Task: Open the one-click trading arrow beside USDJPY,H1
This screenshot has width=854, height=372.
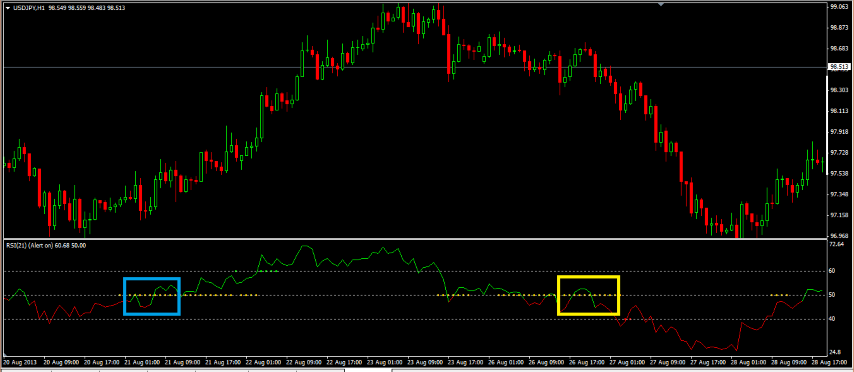Action: point(7,7)
